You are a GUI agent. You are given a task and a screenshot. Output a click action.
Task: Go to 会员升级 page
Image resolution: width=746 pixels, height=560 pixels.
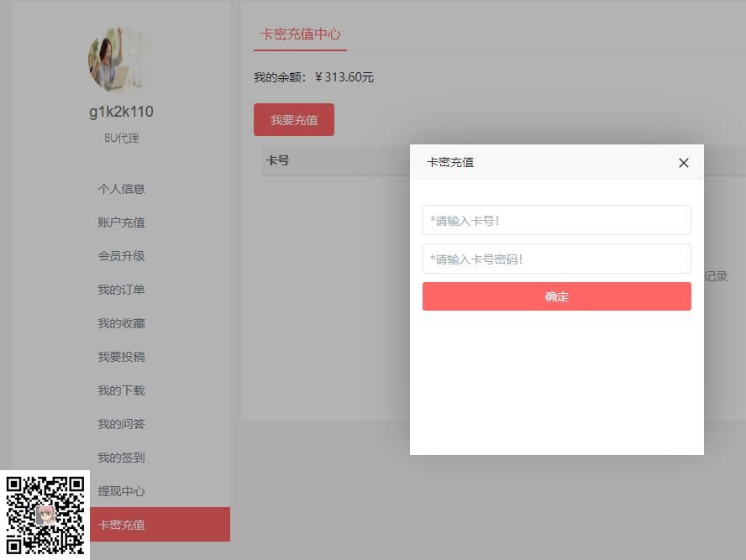tap(119, 256)
